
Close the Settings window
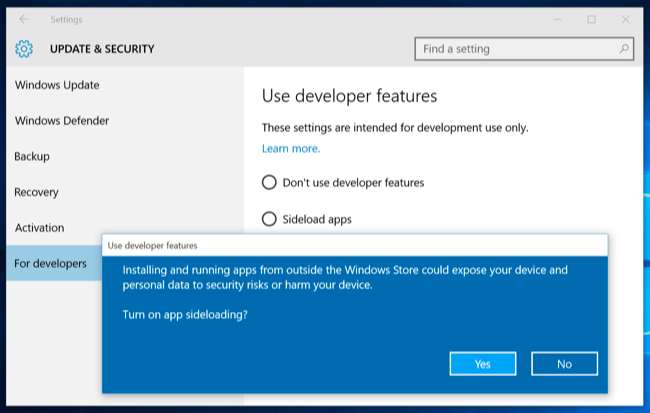click(626, 19)
